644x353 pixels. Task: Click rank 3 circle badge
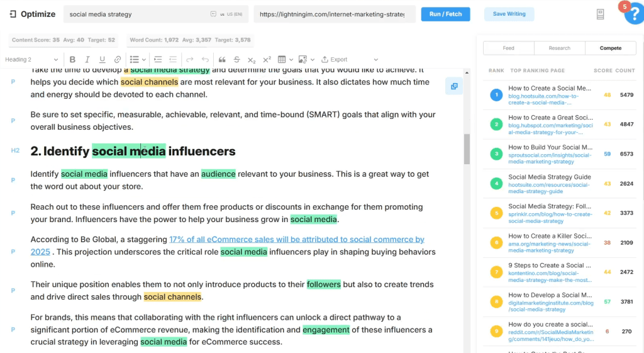pos(496,154)
